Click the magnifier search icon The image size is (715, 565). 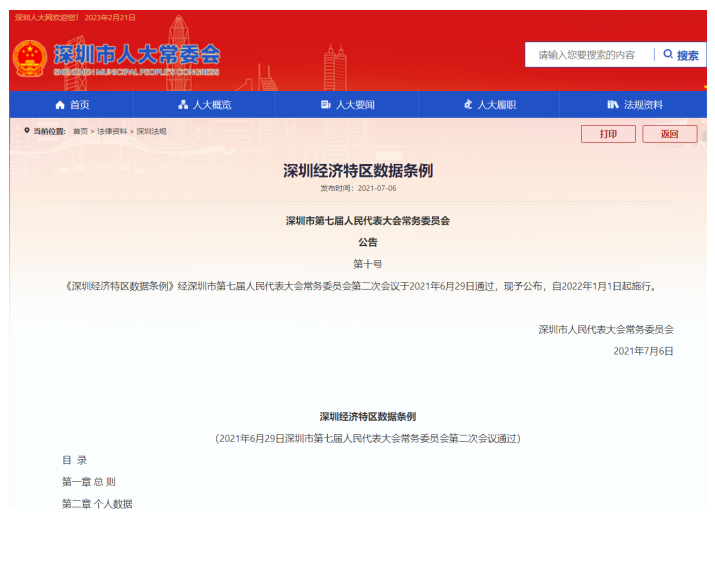[x=668, y=54]
